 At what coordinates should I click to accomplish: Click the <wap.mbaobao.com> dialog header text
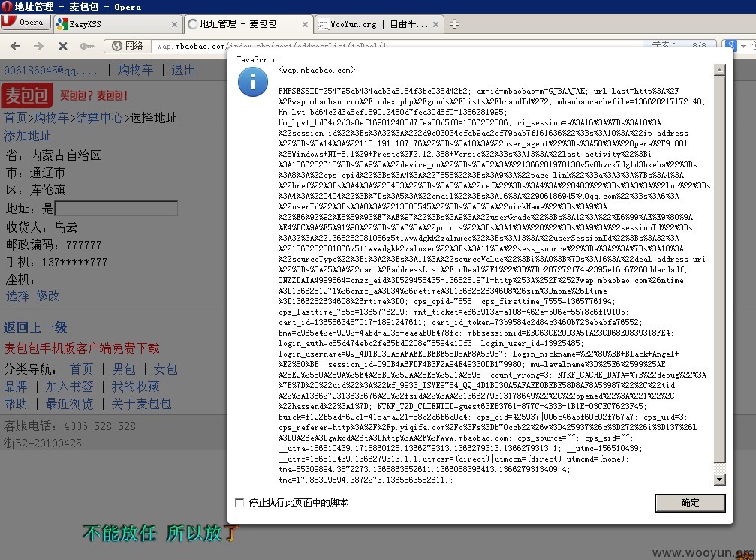point(317,70)
